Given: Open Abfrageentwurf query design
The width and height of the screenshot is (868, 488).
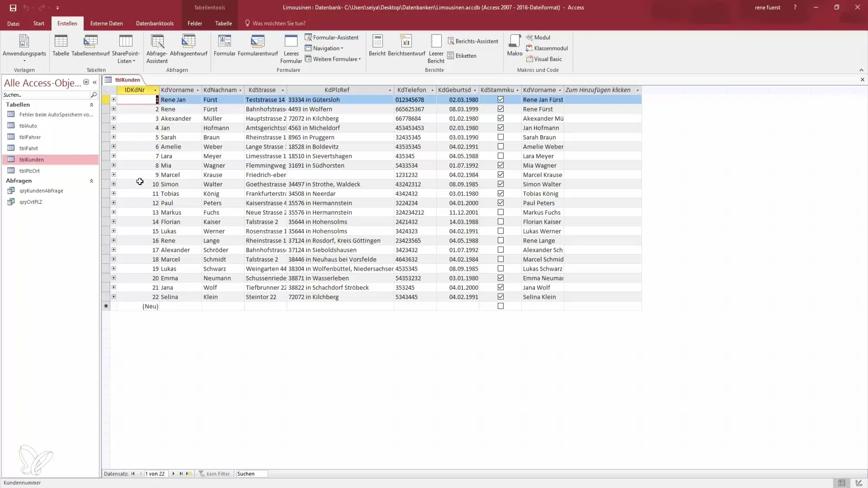Looking at the screenshot, I should [x=189, y=46].
